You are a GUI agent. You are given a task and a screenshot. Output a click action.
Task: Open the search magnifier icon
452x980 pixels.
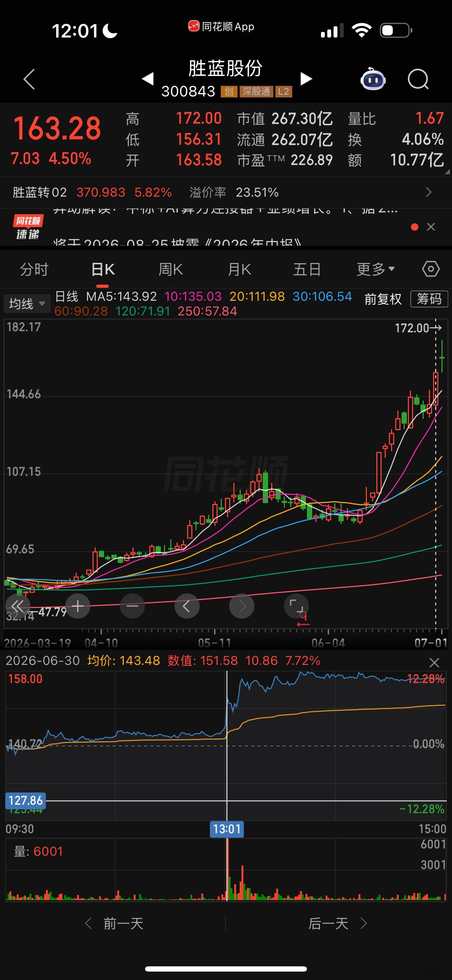(x=418, y=79)
